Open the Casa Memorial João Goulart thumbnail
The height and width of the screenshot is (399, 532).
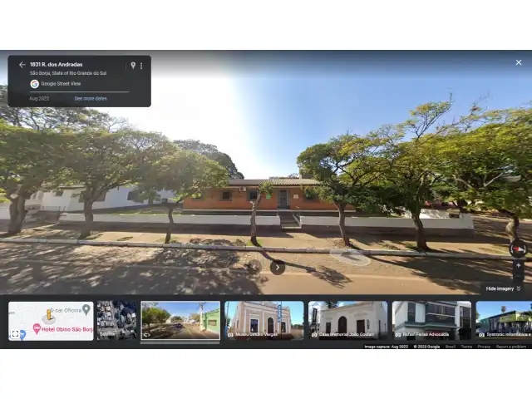(348, 320)
